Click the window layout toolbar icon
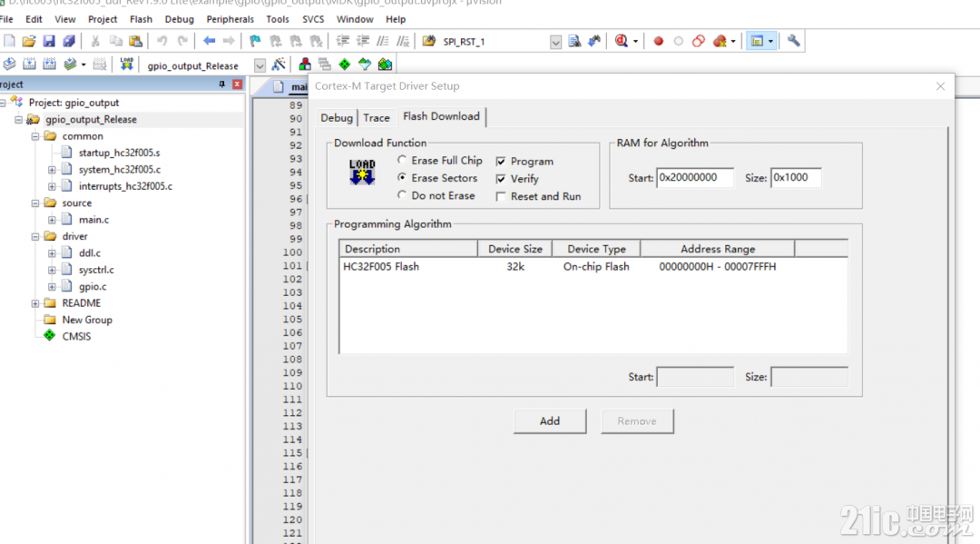The width and height of the screenshot is (980, 544). 757,41
